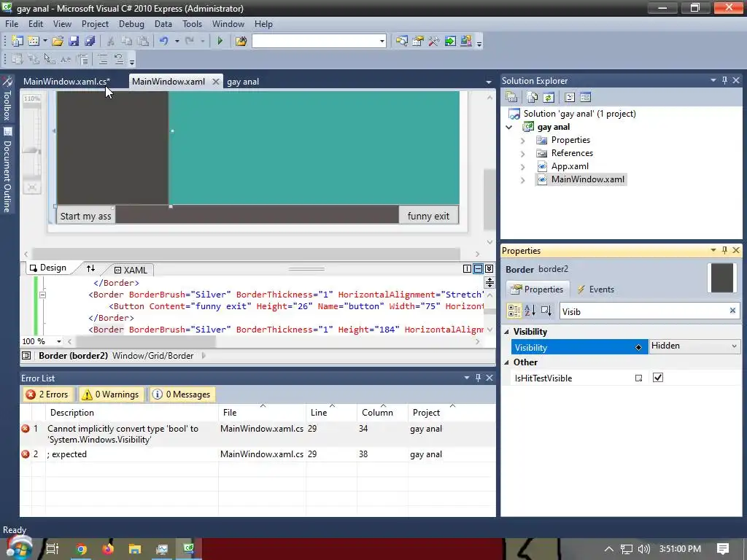The image size is (747, 560).
Task: Expand the App.xaml node
Action: click(x=522, y=167)
